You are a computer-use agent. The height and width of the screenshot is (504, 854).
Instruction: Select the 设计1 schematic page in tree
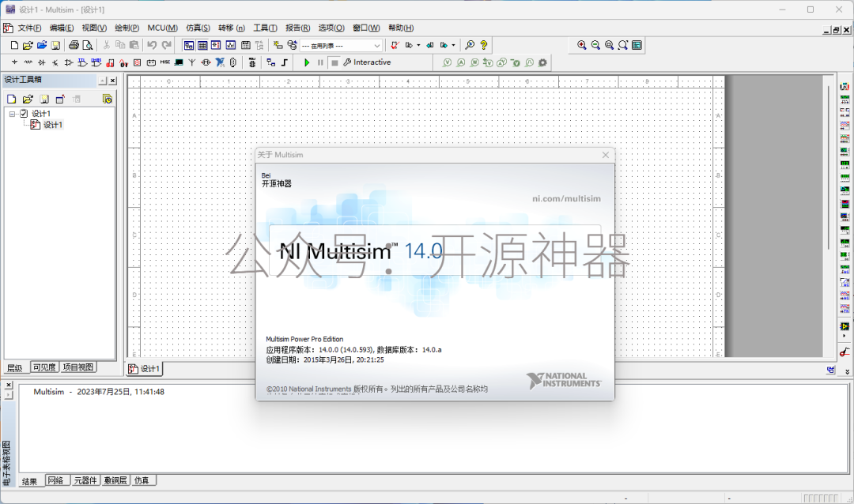pyautogui.click(x=53, y=125)
